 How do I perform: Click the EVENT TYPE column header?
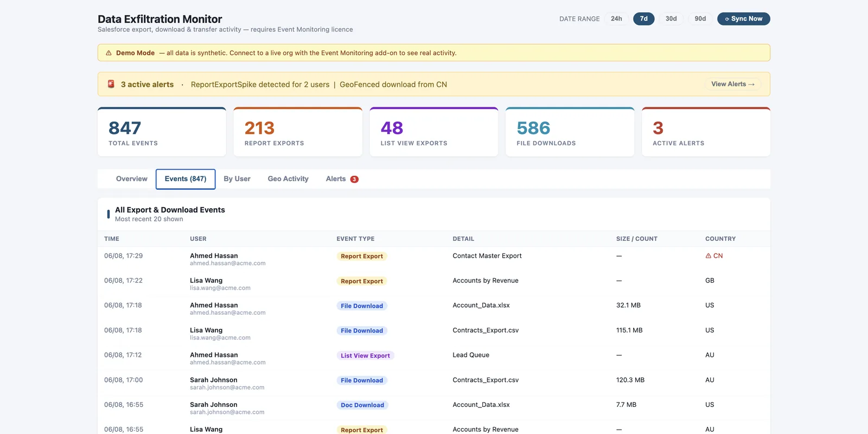click(x=355, y=239)
